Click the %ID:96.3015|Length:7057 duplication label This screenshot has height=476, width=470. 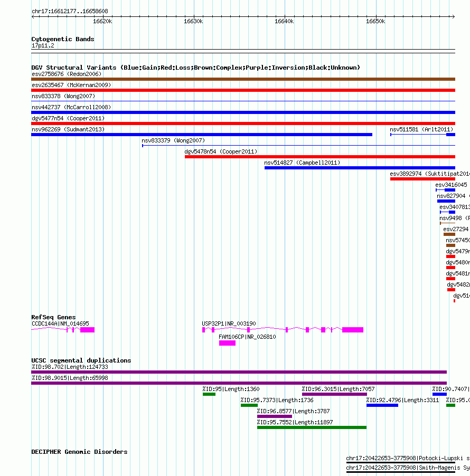pyautogui.click(x=338, y=389)
